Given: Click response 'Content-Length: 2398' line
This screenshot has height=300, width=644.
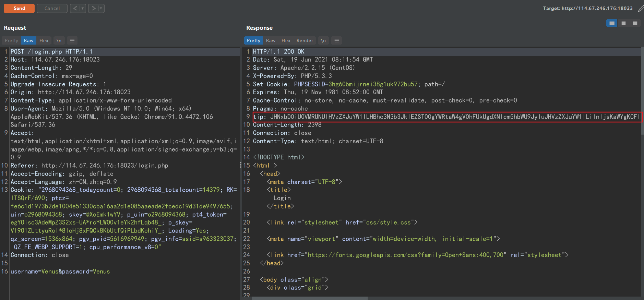Looking at the screenshot, I should click(287, 125).
